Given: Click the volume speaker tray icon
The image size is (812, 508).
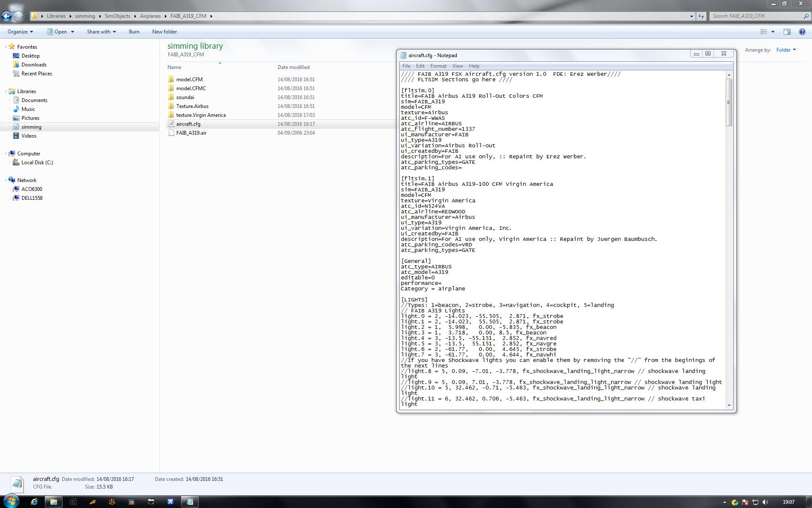Looking at the screenshot, I should click(765, 502).
